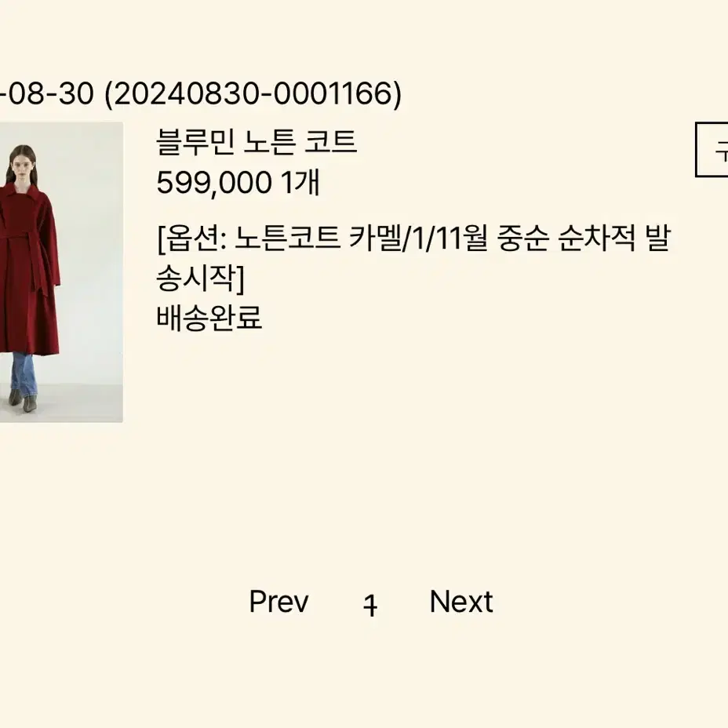Click the 송시작] option text continuation line

click(200, 279)
